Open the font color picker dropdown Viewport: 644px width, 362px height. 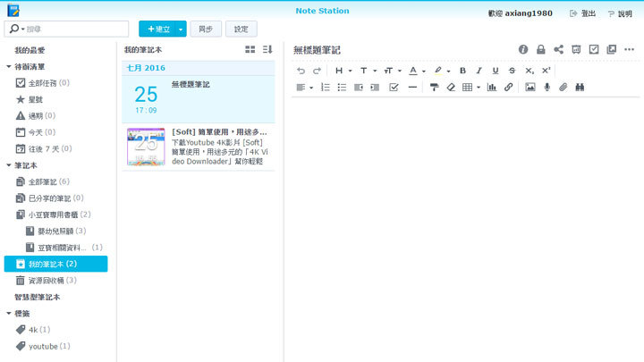coord(417,70)
